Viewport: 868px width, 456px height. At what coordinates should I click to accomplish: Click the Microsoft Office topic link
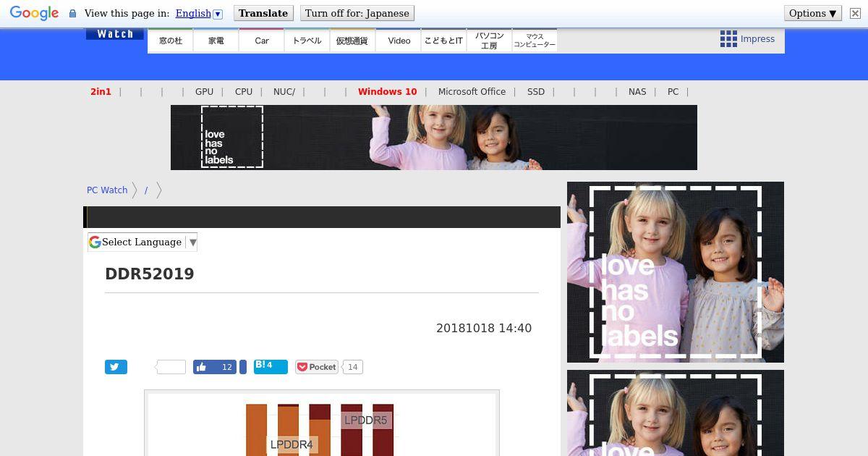click(472, 92)
